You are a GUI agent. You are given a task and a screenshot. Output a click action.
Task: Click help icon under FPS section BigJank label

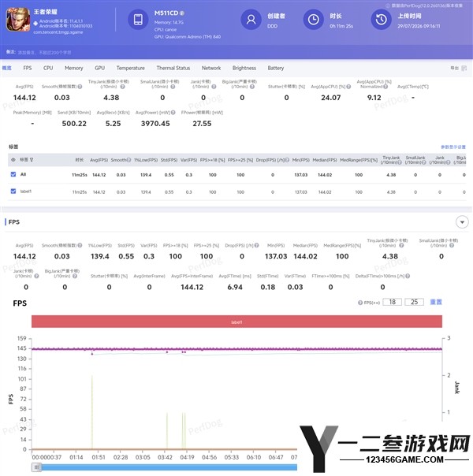tap(75, 276)
